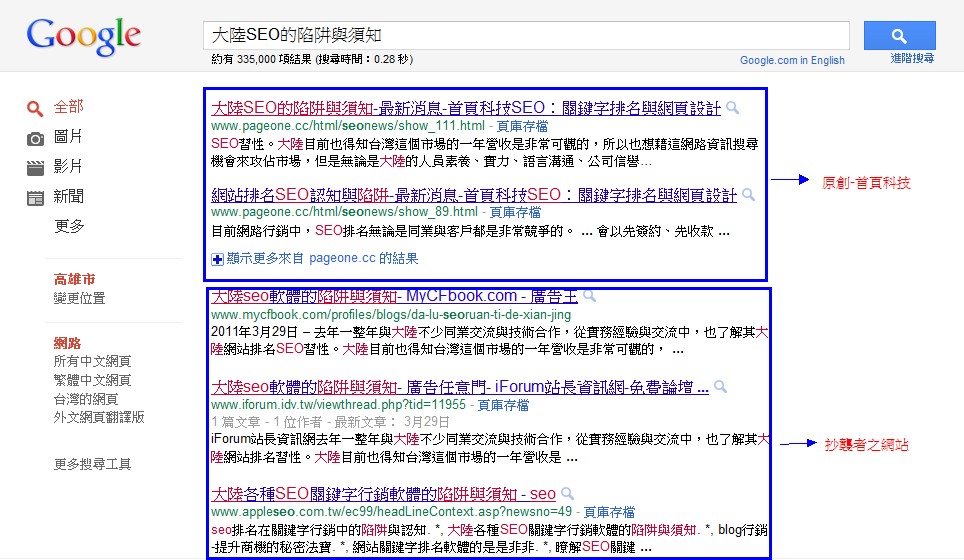
Task: Preview magnifier icon beside first pageone result
Action: 732,108
